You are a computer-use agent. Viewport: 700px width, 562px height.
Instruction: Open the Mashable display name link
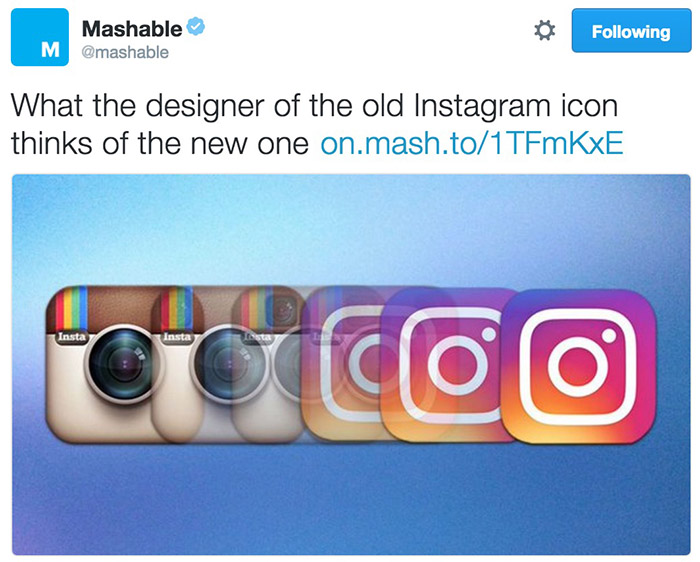pyautogui.click(x=132, y=29)
